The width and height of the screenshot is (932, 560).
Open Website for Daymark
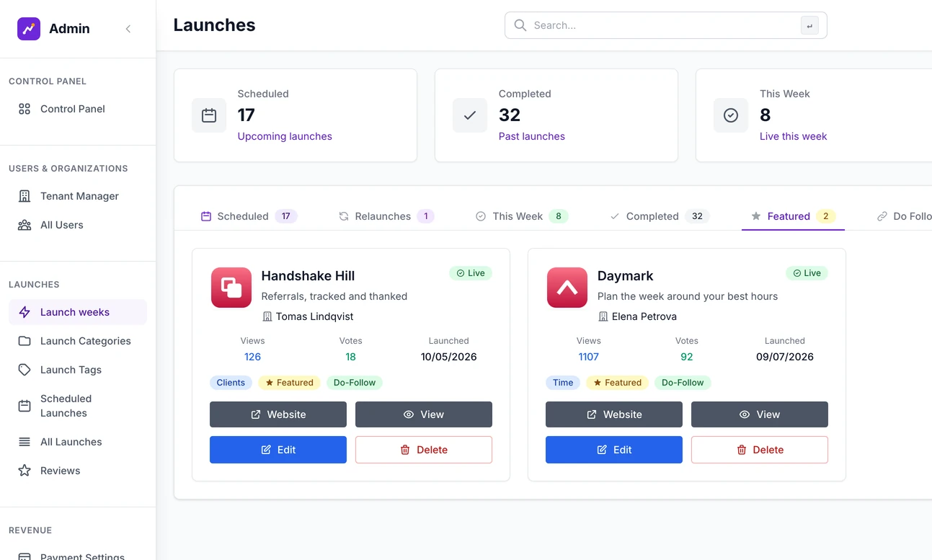(614, 414)
